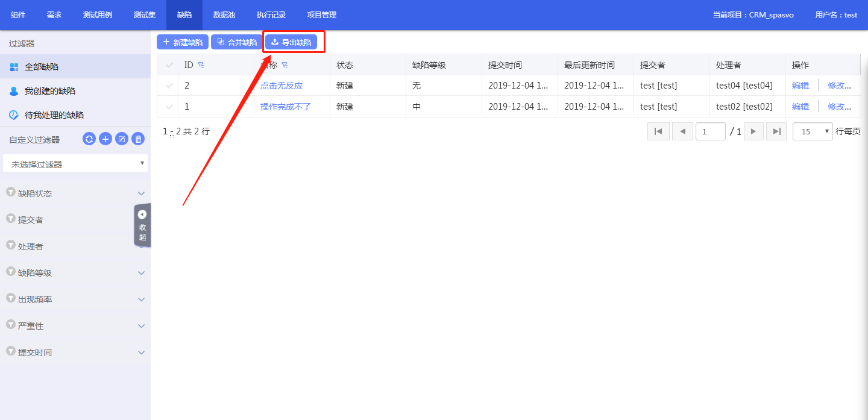
Task: Collapse the sidebar with 收起 handle
Action: point(142,225)
